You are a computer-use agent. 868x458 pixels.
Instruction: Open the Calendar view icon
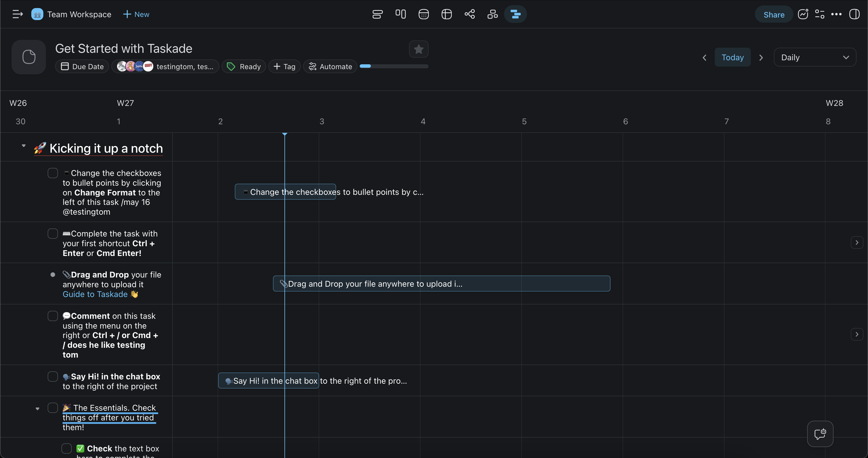(424, 14)
